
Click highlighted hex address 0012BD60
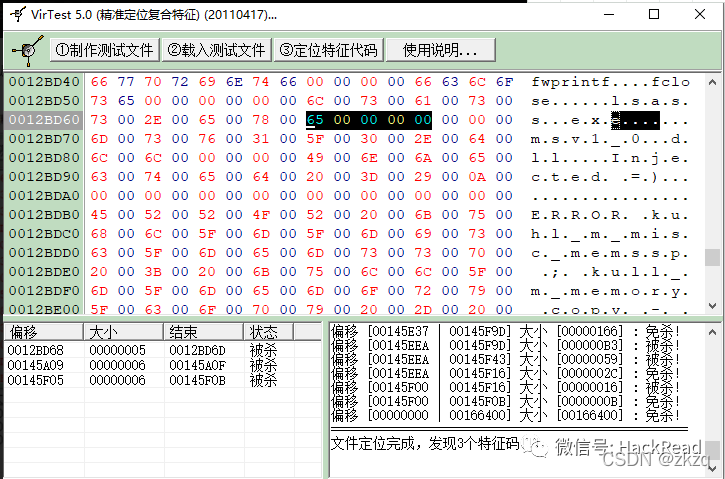[44, 120]
